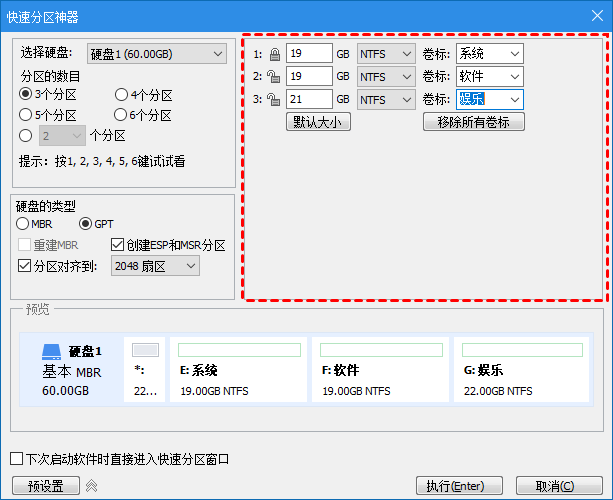Enable 下次启动软件时直接进入快速分区窗口 checkbox
Image resolution: width=613 pixels, height=500 pixels.
[16, 459]
